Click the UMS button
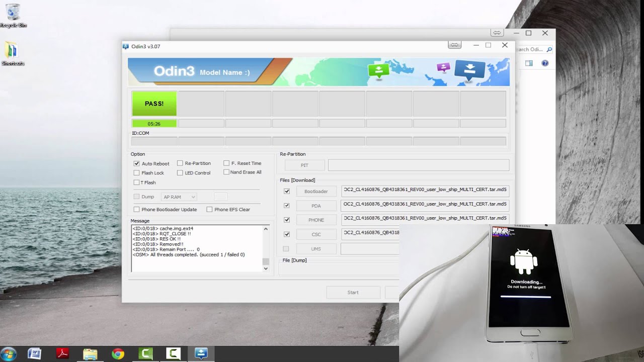This screenshot has height=362, width=644. point(316,249)
